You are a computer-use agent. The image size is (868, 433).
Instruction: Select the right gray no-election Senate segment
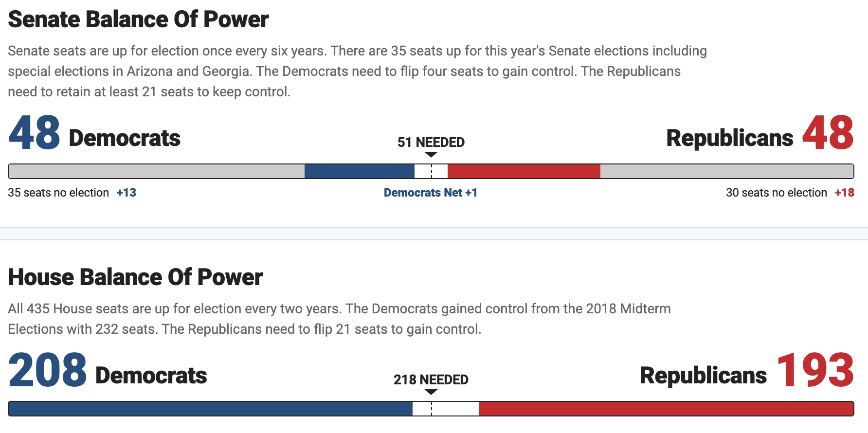[726, 171]
